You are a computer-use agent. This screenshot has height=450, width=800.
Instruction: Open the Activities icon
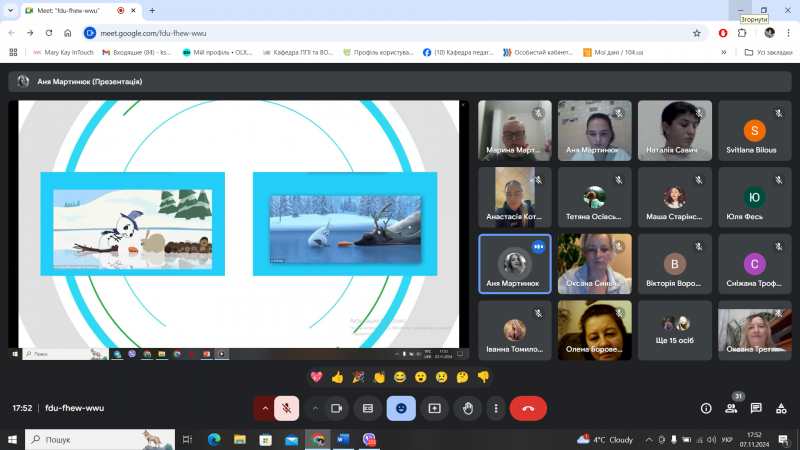click(x=781, y=408)
